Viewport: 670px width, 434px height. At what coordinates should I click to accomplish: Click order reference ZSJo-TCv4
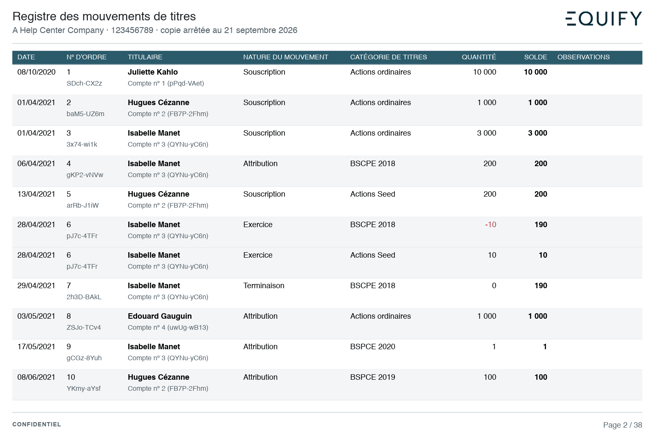84,328
